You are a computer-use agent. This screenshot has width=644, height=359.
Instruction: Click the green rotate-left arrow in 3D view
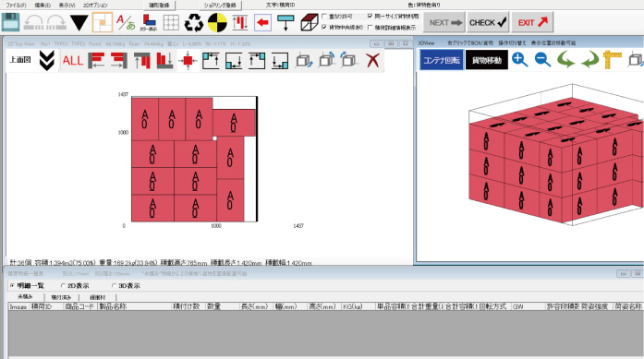click(x=565, y=60)
